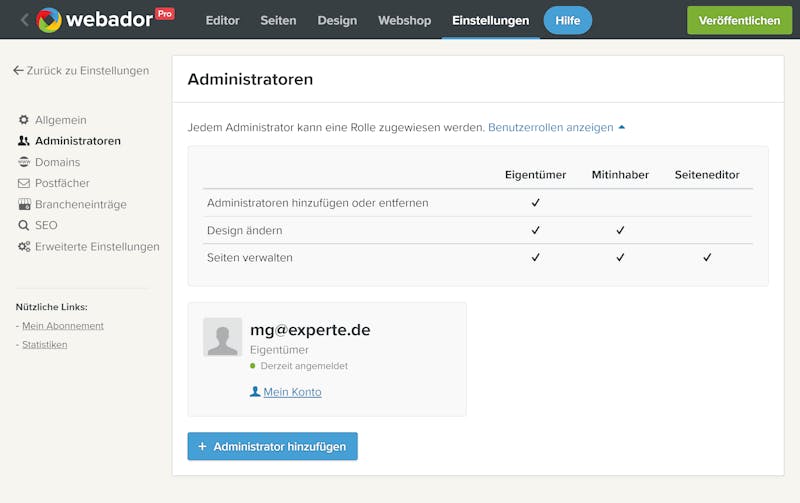
Task: Click Administrator hinzufügen button
Action: pyautogui.click(x=272, y=446)
